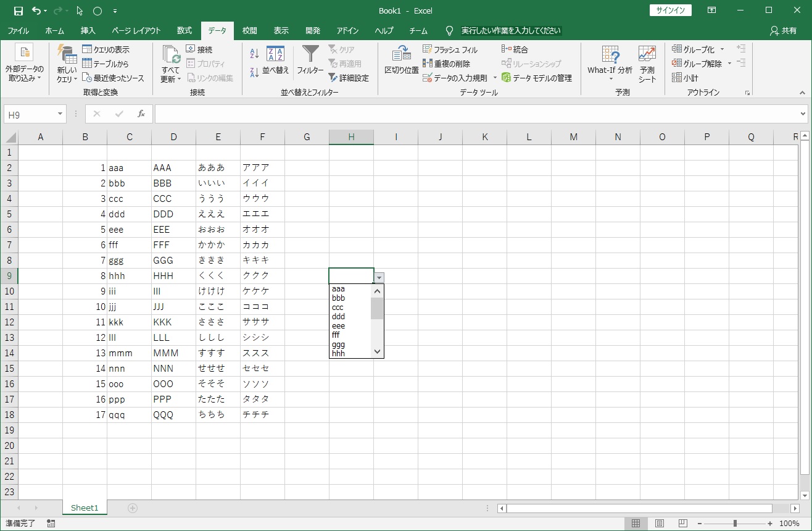Switch to Page Break Preview in status bar
Screen dimensions: 812x531
(x=683, y=524)
